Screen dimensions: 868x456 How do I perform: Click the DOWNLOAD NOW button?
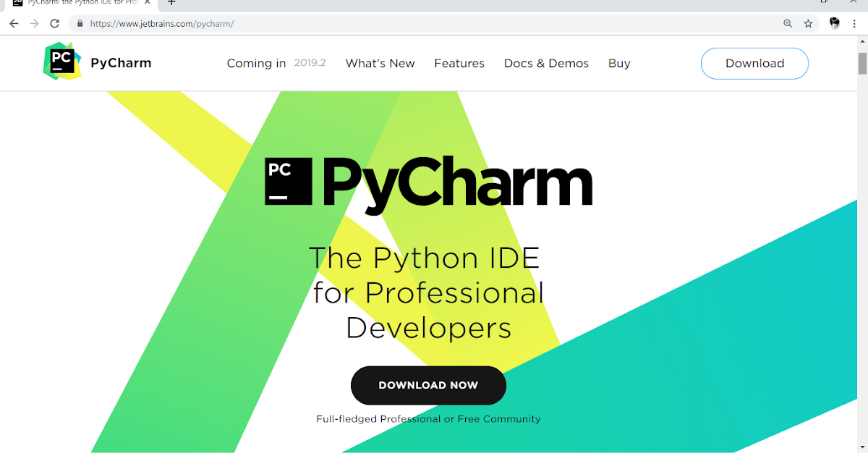click(428, 385)
